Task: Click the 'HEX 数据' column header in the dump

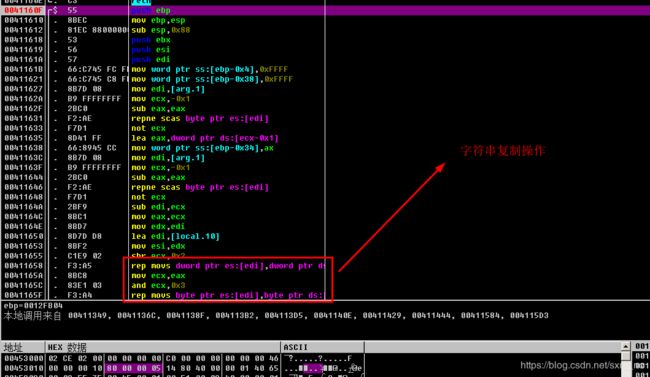Action: point(162,347)
